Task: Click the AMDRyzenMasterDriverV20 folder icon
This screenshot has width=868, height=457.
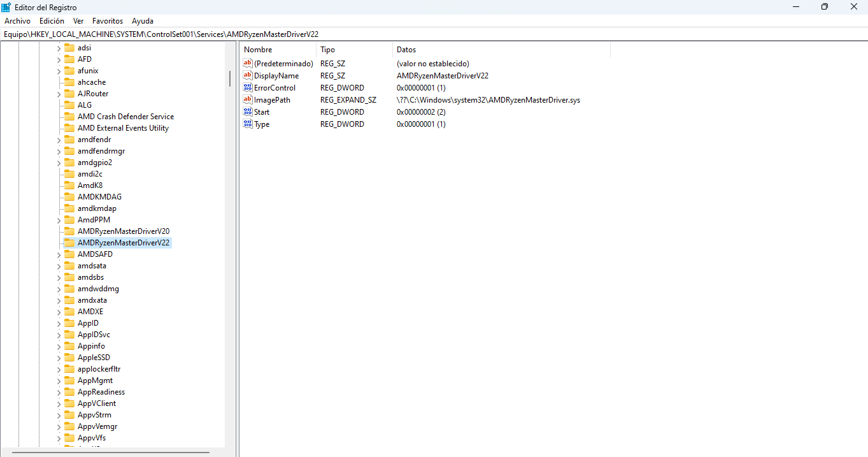Action: (x=69, y=231)
